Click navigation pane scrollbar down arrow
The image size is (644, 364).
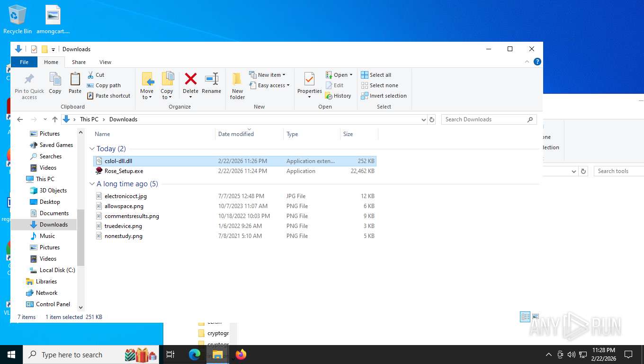pos(80,308)
